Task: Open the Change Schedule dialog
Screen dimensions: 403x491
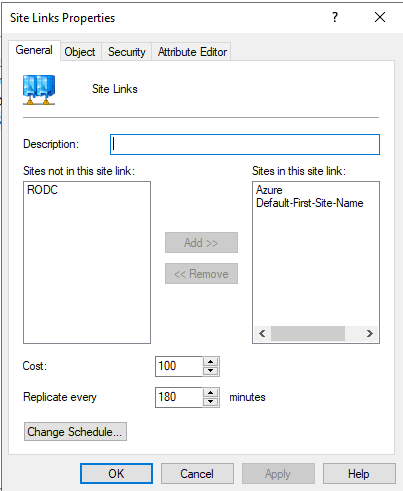Action: click(75, 432)
